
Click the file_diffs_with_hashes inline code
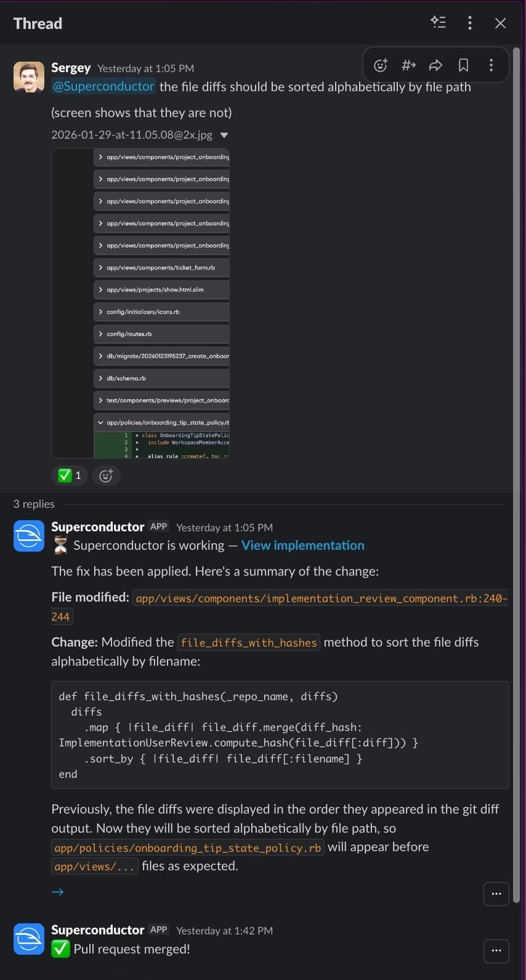(x=249, y=643)
